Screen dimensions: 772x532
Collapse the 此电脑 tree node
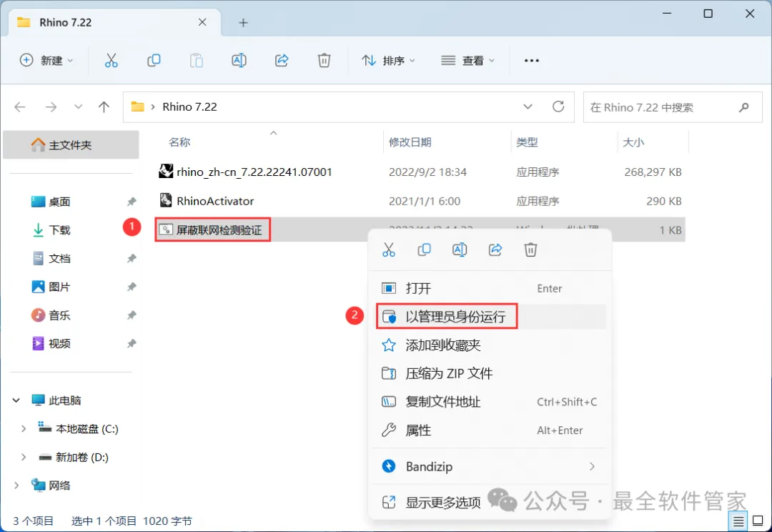click(16, 400)
